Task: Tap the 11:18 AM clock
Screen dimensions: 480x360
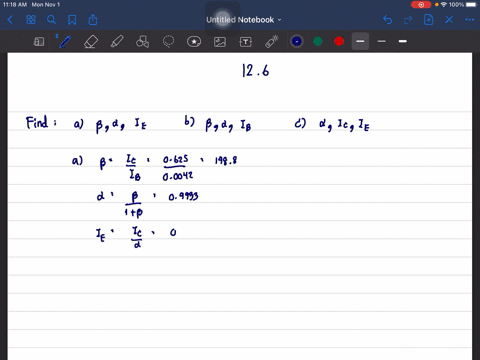Action: (15, 5)
